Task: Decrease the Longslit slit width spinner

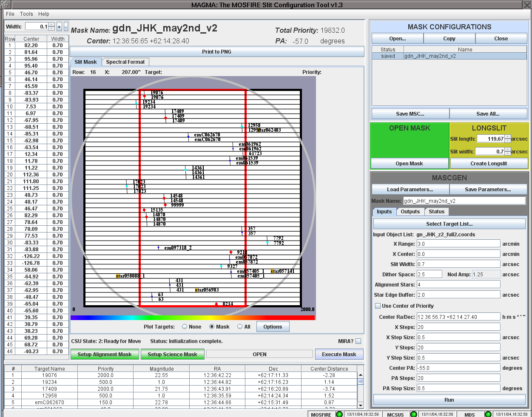Action: (507, 153)
